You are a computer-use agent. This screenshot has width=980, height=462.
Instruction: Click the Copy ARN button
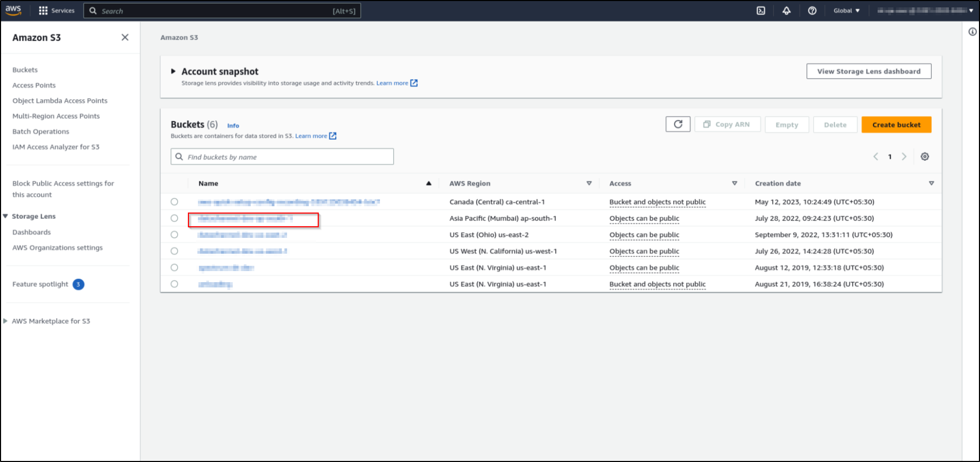coord(727,124)
